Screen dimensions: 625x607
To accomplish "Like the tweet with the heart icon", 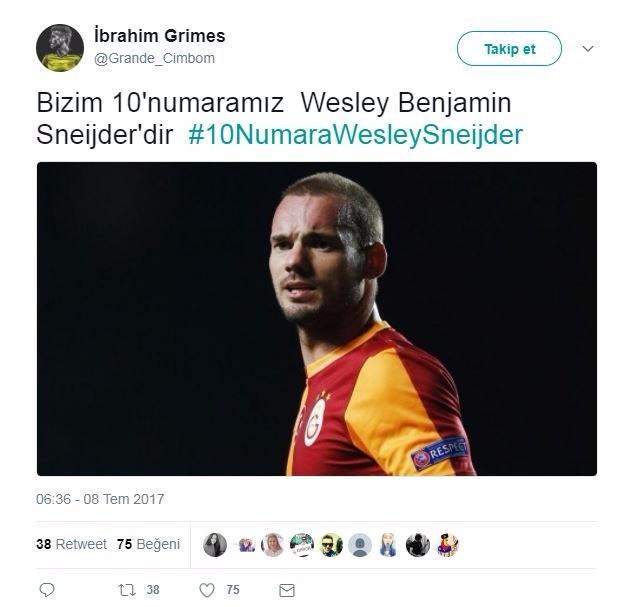I will pos(207,590).
